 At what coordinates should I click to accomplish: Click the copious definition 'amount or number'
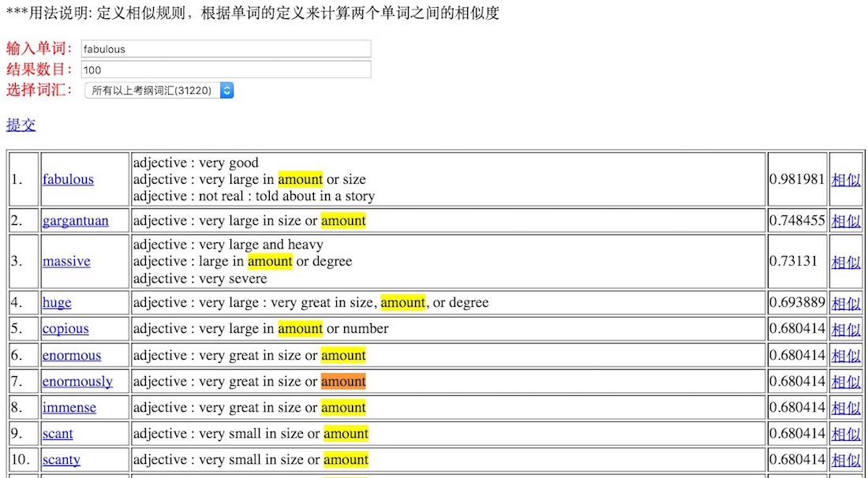point(333,329)
